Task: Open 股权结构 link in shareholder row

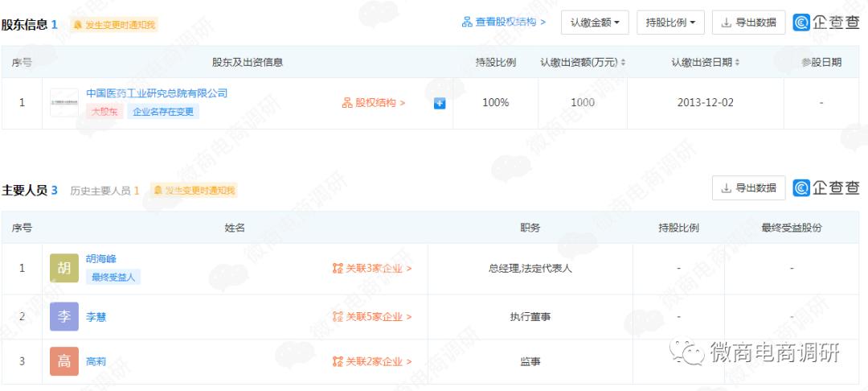Action: [x=374, y=103]
